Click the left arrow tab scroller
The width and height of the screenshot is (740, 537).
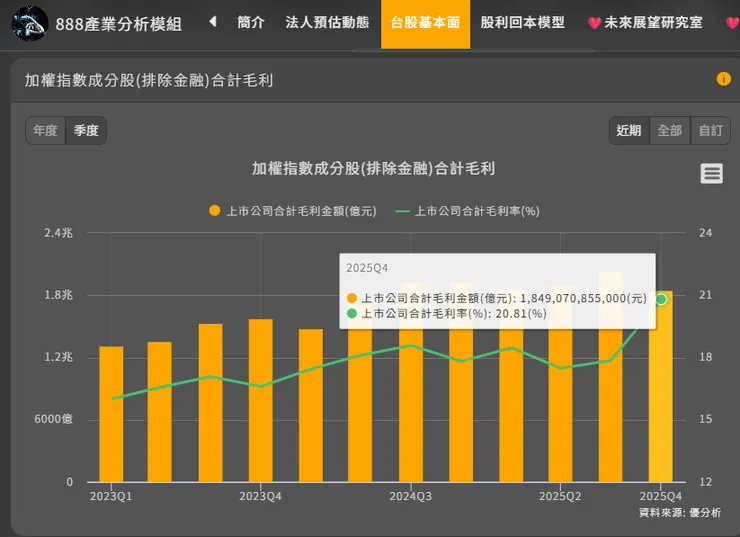pyautogui.click(x=213, y=22)
